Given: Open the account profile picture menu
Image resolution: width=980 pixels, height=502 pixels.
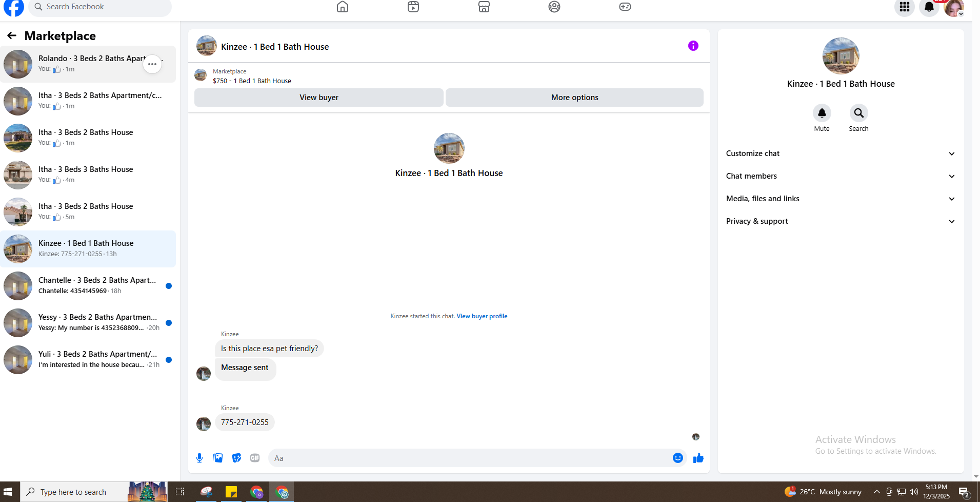Looking at the screenshot, I should point(954,7).
